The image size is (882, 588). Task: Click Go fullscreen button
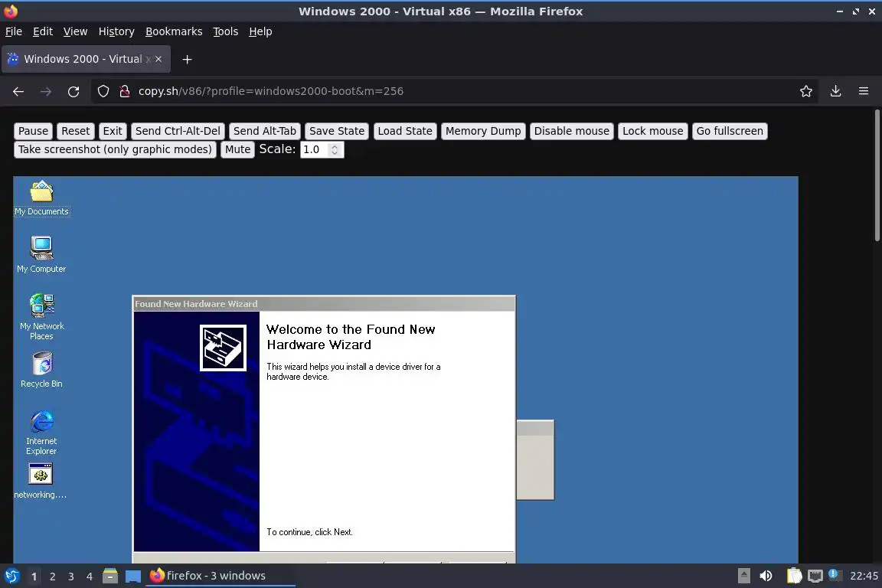click(x=730, y=131)
